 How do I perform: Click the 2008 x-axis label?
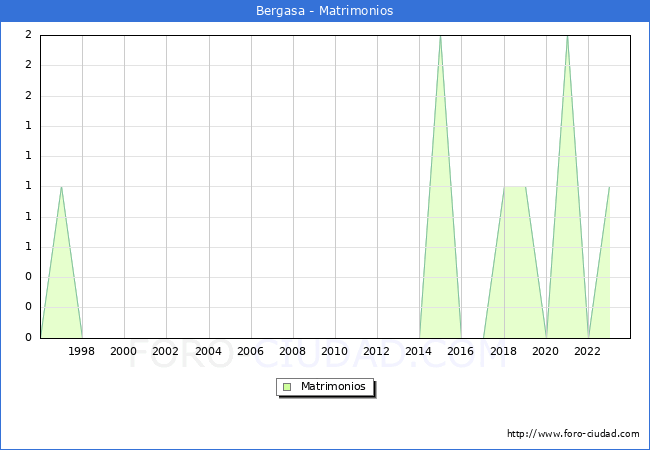293,351
